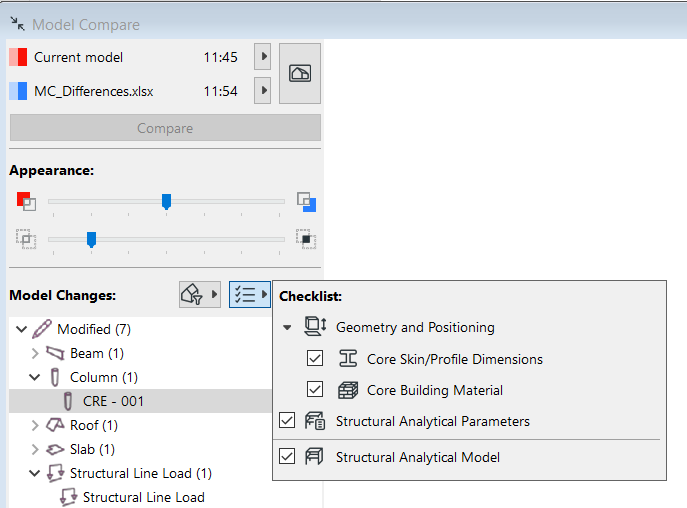Open the element filter icon dropdown
The height and width of the screenshot is (508, 687).
click(x=198, y=294)
